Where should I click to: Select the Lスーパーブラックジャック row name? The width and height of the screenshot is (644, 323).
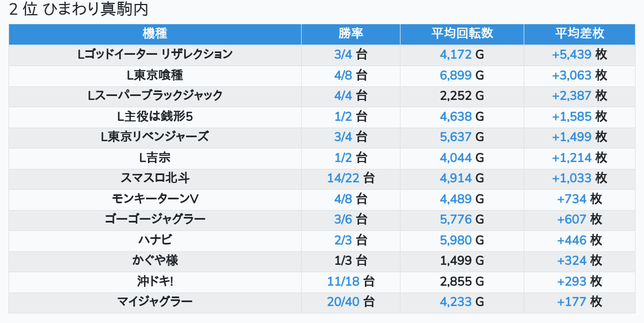click(x=155, y=96)
